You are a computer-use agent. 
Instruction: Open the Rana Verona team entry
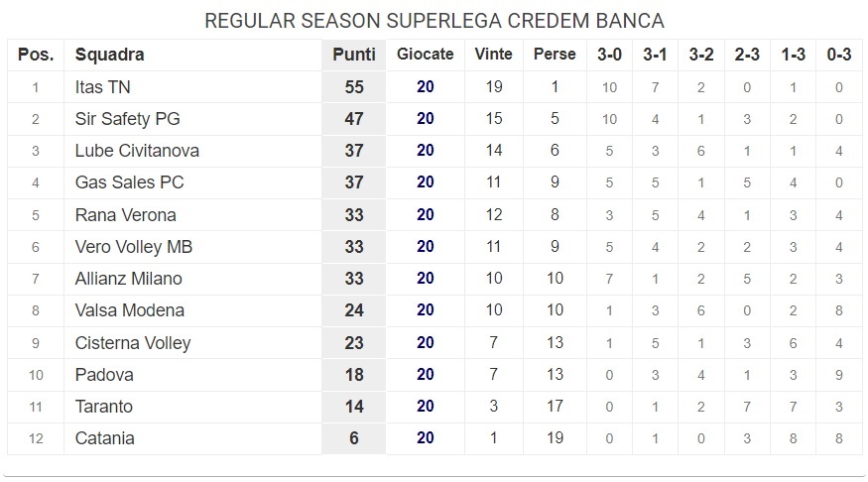[x=125, y=214]
